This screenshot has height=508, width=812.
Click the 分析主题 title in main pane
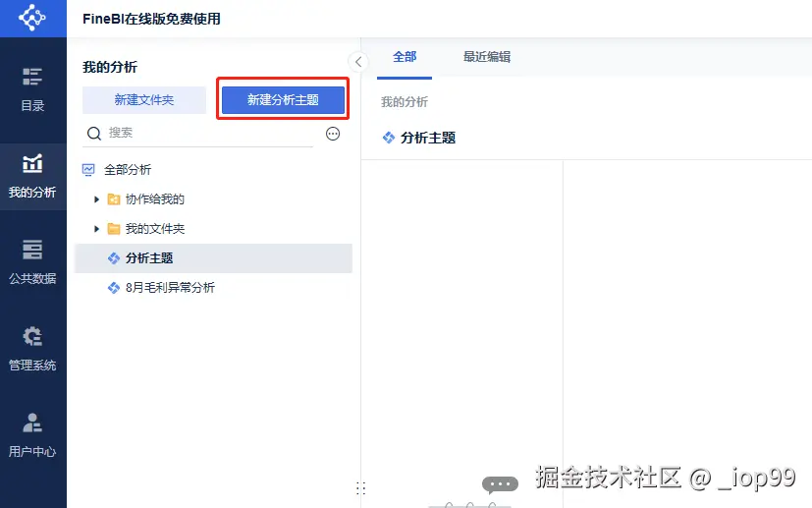click(x=428, y=138)
